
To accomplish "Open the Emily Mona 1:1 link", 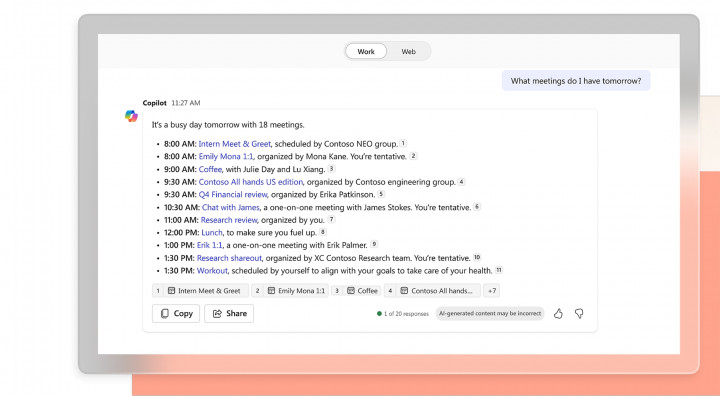I will 225,157.
